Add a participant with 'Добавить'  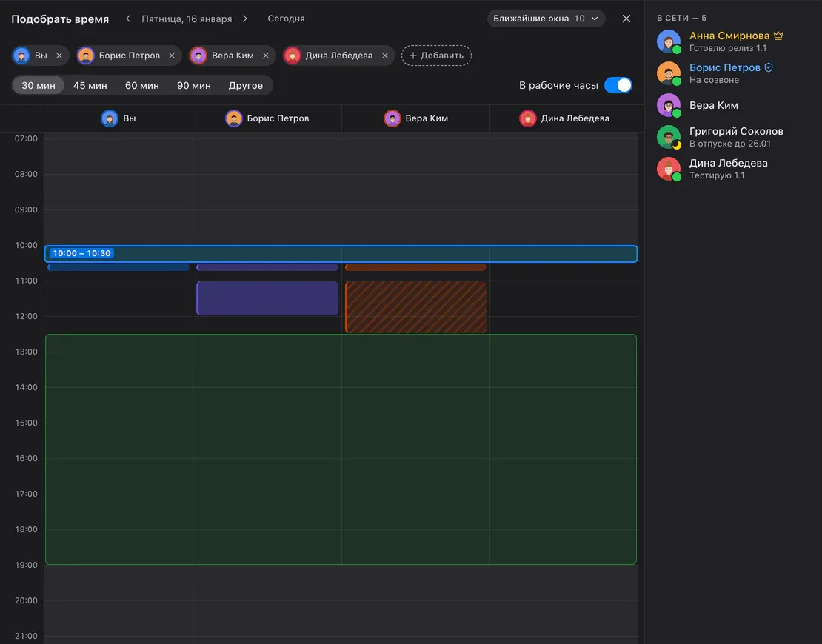[x=436, y=56]
